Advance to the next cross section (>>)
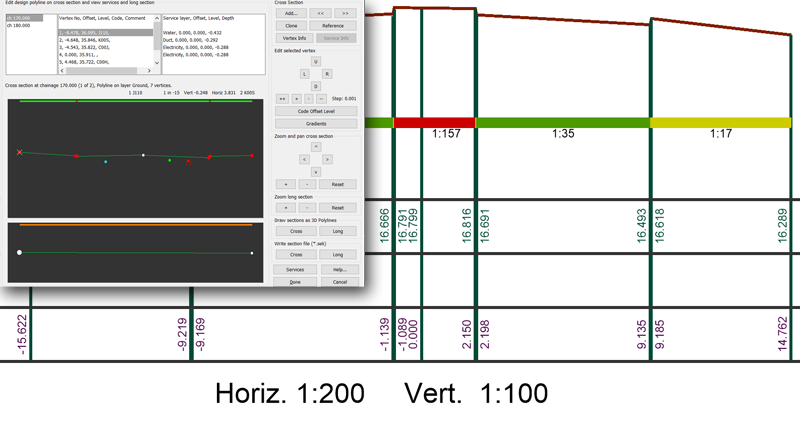800x429 pixels. (345, 13)
